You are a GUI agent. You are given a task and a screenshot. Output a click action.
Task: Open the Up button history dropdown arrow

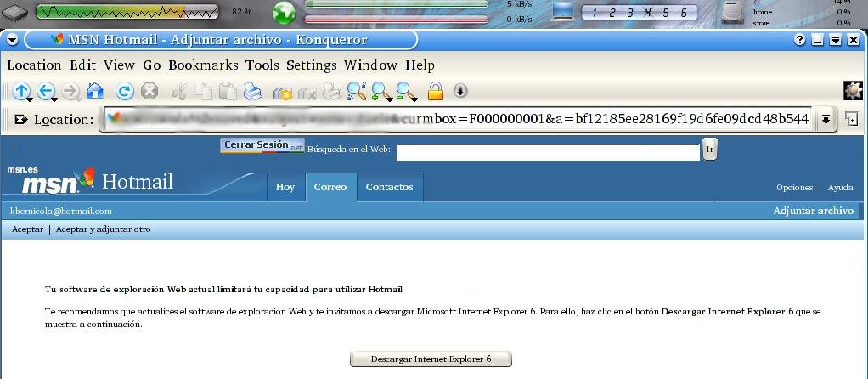coord(29,99)
